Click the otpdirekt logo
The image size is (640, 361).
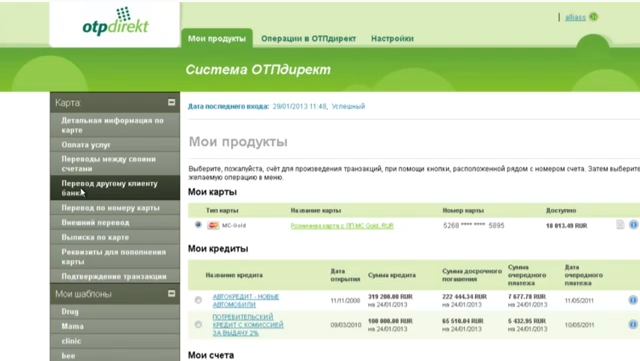click(116, 22)
